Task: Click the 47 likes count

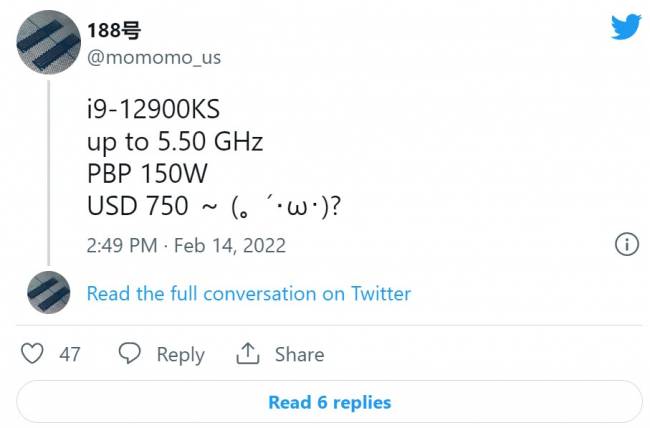Action: [x=70, y=354]
